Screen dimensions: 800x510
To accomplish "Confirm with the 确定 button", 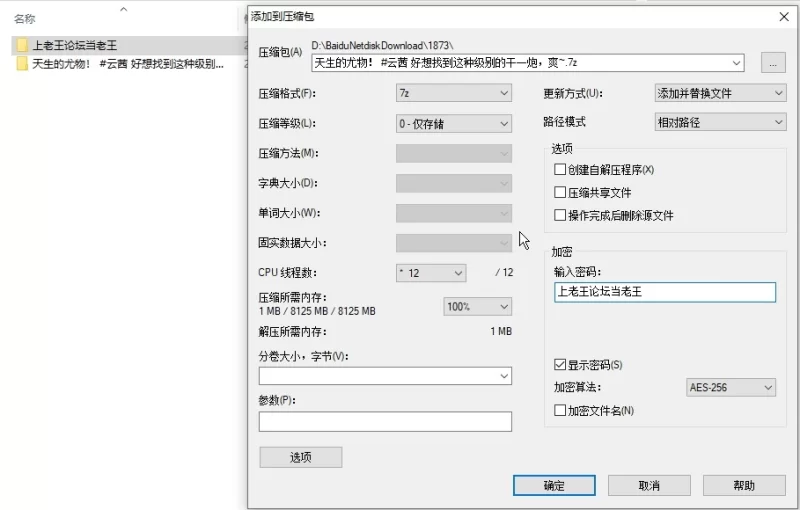I will pos(554,486).
